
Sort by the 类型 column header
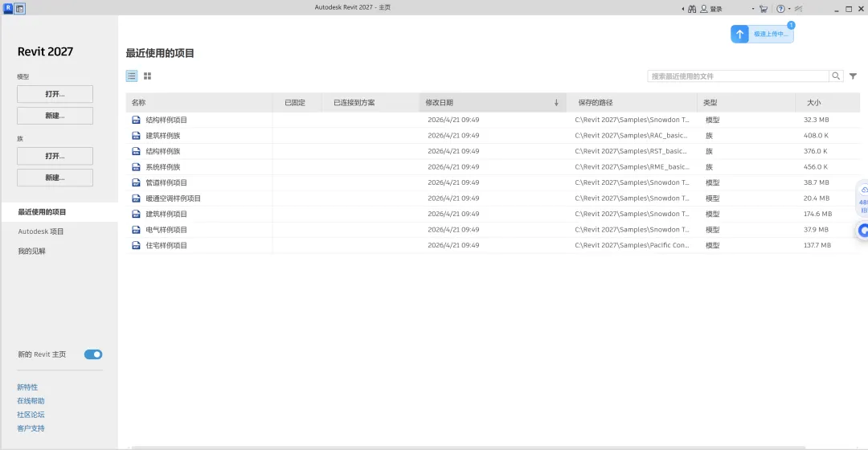746,102
